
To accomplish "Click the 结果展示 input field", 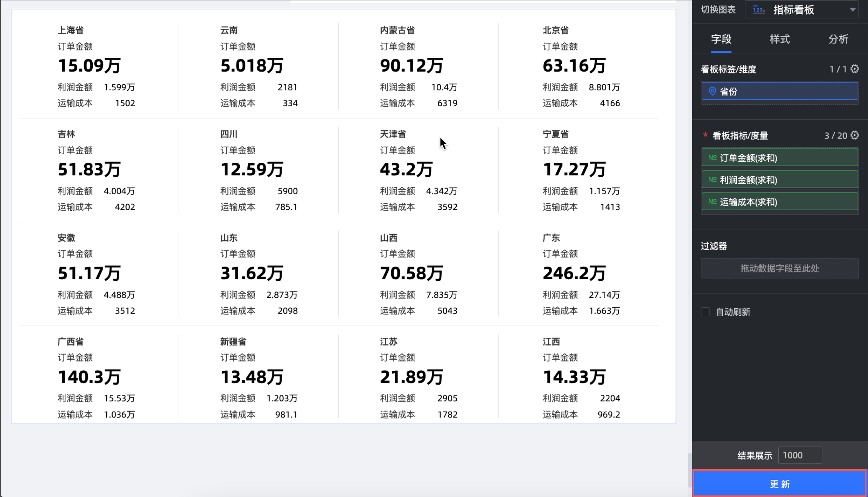I will pos(800,455).
